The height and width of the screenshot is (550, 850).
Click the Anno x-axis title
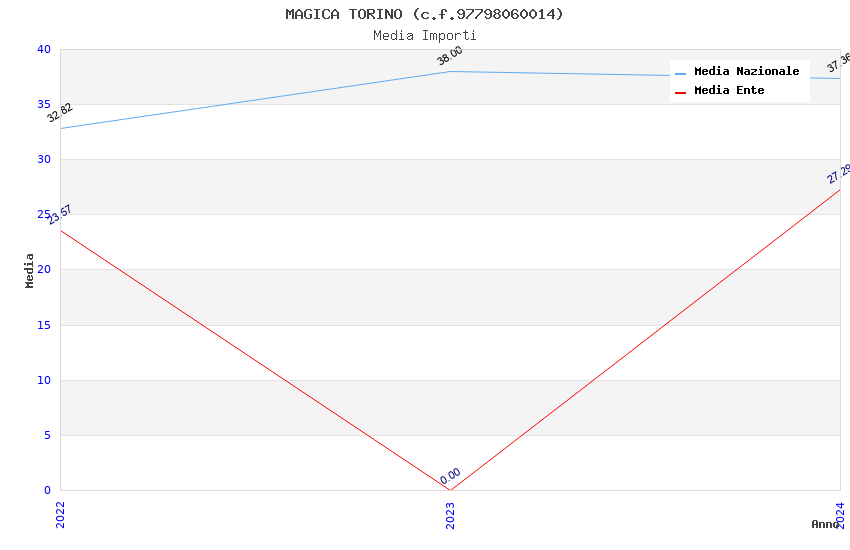(824, 524)
